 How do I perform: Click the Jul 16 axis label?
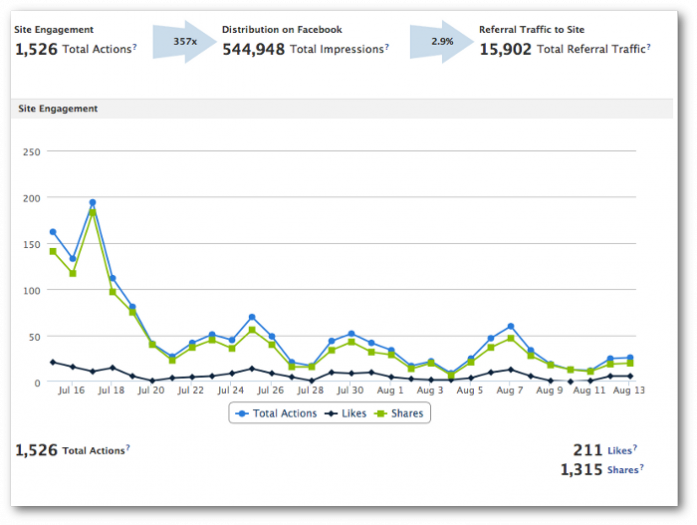click(71, 390)
